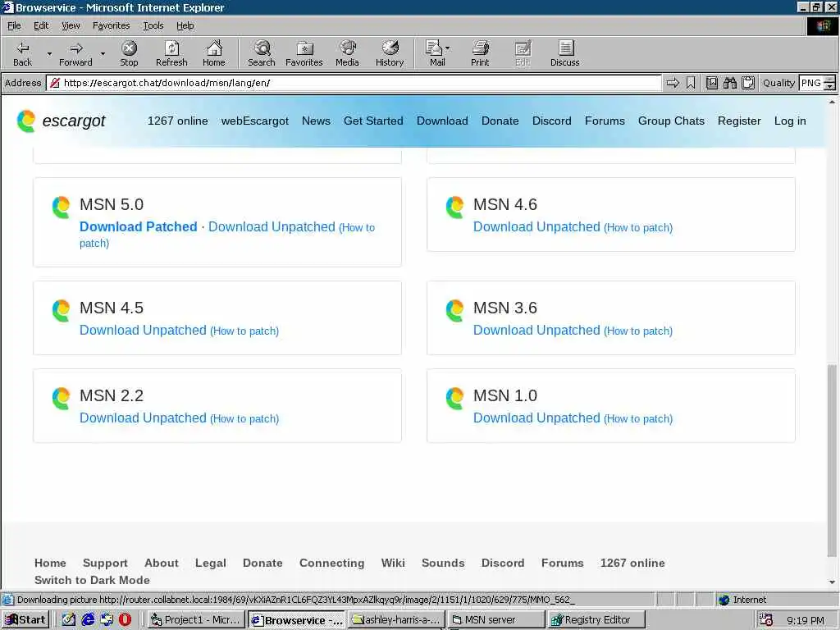Click the Quality stepper up arrow

coord(830,80)
